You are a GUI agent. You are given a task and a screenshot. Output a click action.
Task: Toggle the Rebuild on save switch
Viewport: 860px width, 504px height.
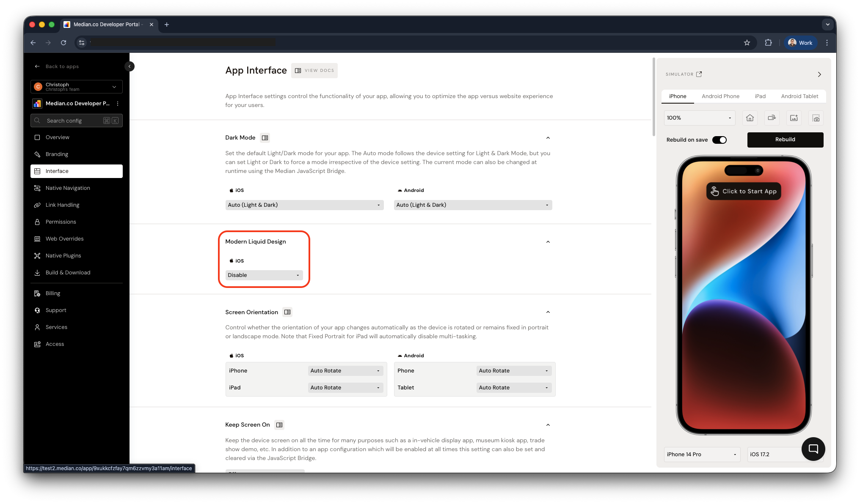click(719, 140)
